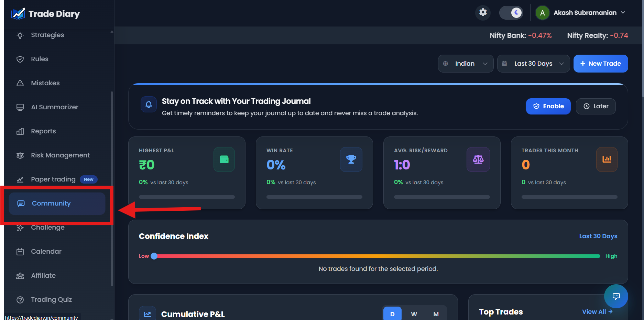
Task: Click the Cumulative P&L chart icon
Action: click(x=148, y=314)
